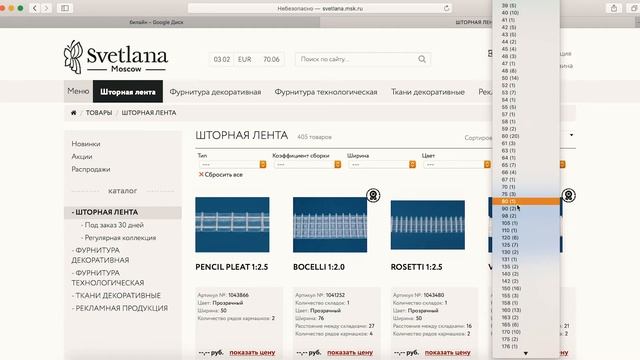Open the sort order dropdown arrow

(x=571, y=135)
